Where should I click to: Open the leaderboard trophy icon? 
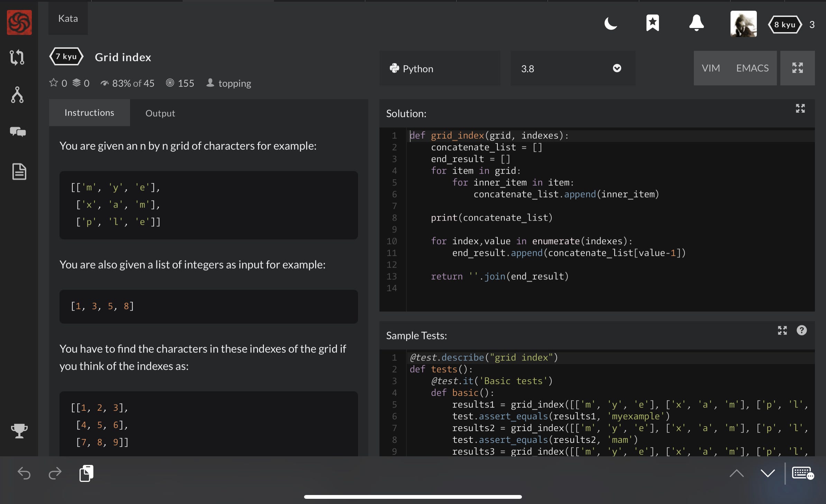(19, 431)
